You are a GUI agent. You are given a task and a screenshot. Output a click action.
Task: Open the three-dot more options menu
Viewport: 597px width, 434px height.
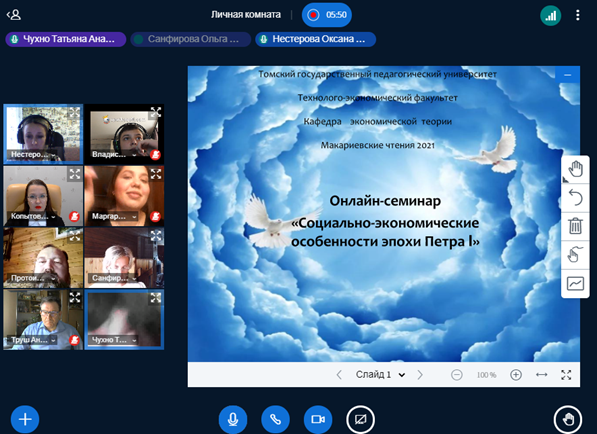point(578,15)
